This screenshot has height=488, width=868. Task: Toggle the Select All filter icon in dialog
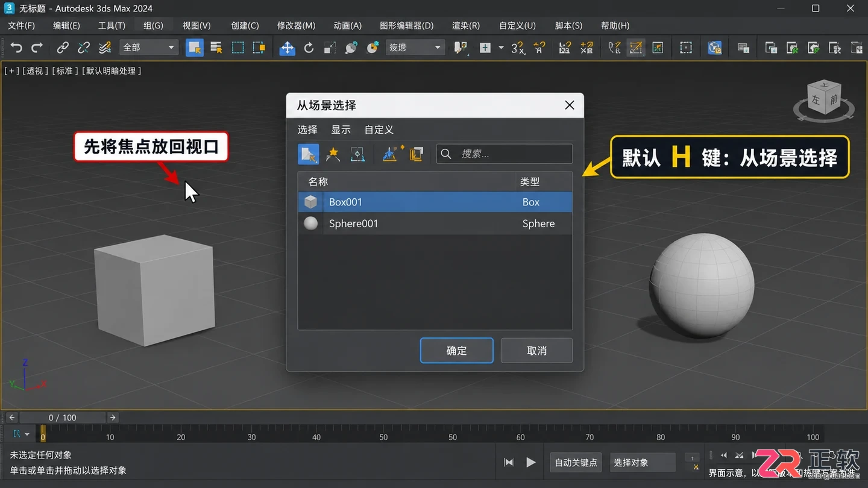click(x=309, y=154)
